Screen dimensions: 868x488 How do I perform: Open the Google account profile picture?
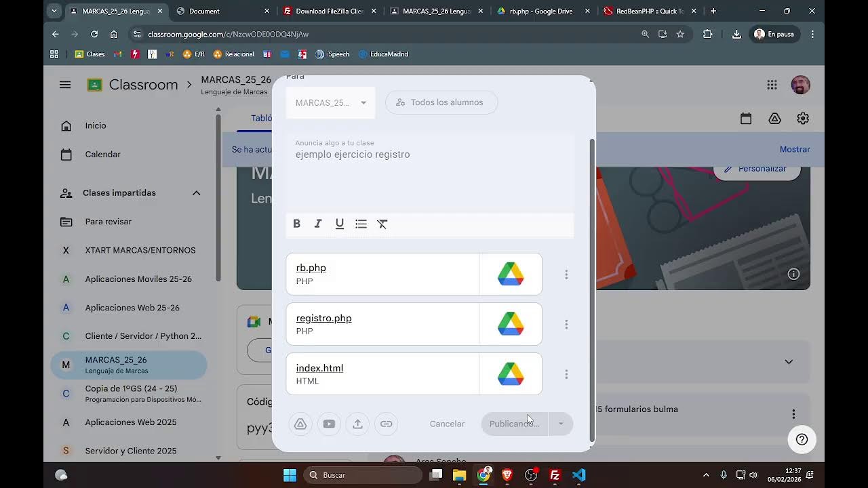tap(800, 85)
